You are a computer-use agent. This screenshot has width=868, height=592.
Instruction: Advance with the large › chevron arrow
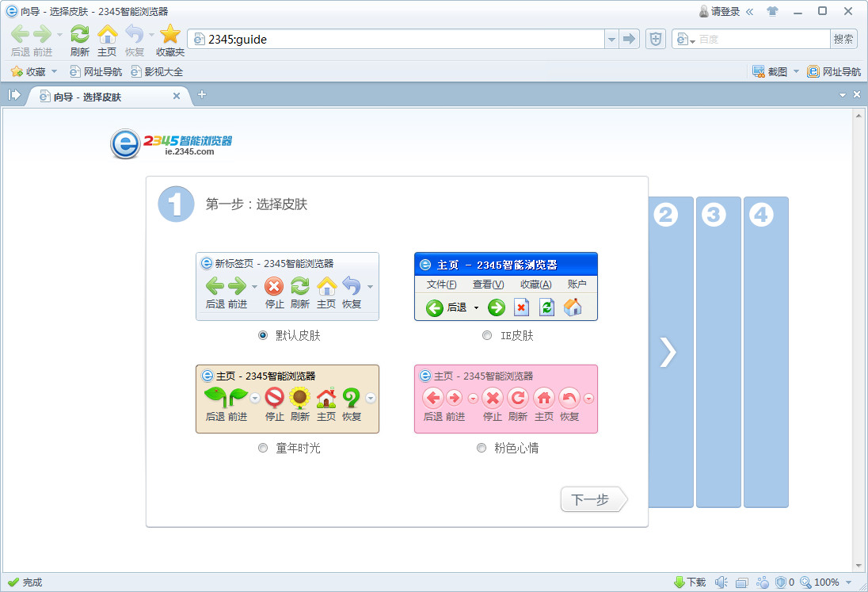[668, 352]
